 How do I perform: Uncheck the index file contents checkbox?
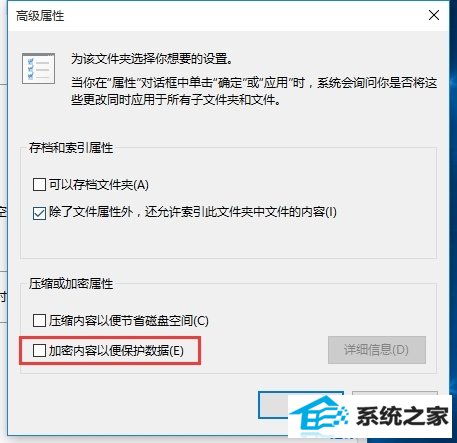[39, 213]
